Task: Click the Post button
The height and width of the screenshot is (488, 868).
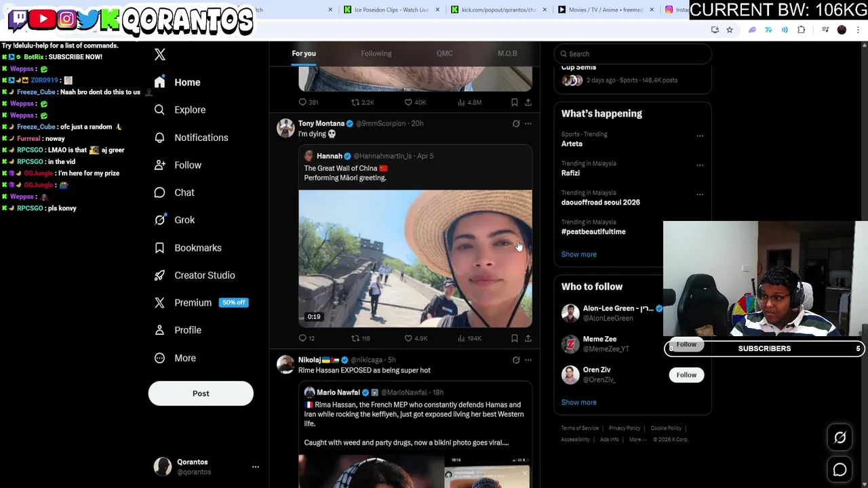Action: (x=201, y=393)
